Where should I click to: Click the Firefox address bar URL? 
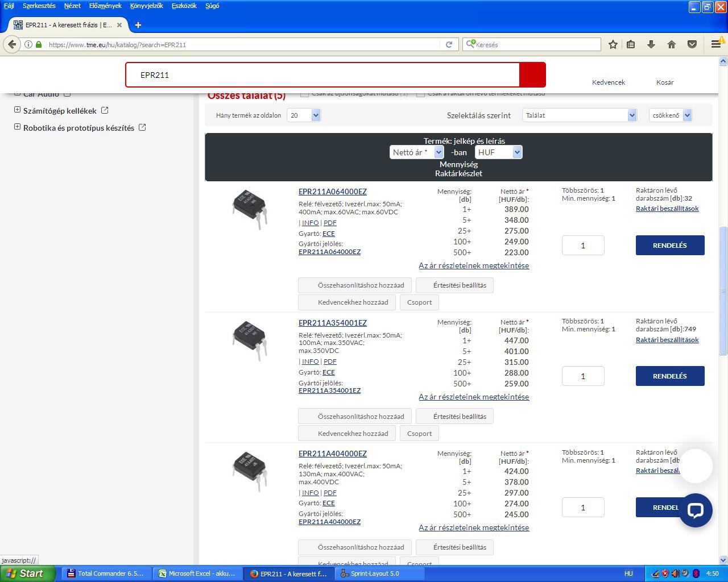117,44
